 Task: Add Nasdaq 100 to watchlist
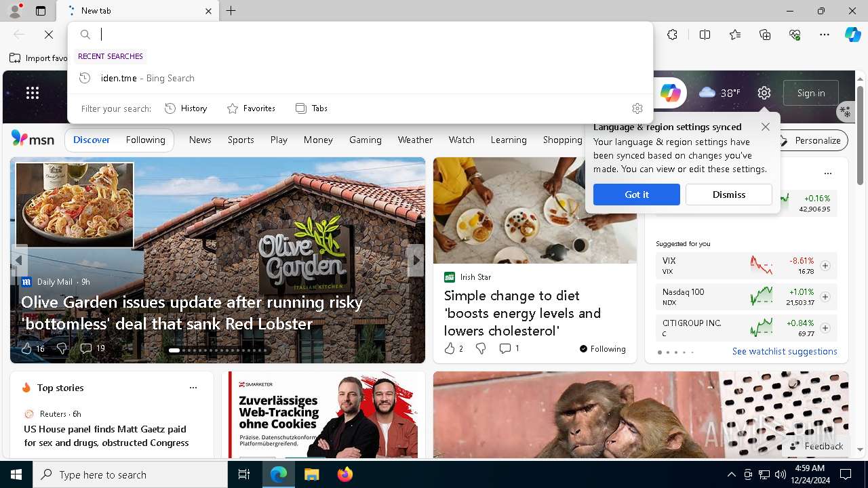(x=825, y=297)
